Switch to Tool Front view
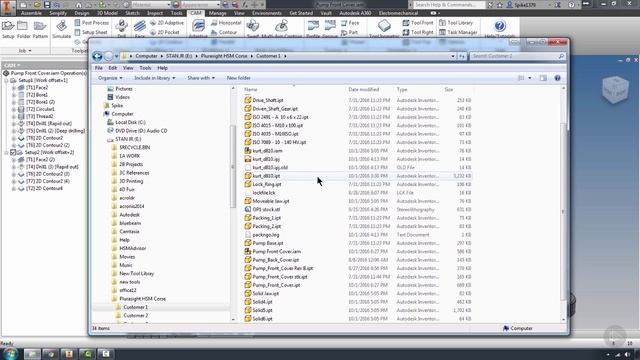 click(x=418, y=23)
